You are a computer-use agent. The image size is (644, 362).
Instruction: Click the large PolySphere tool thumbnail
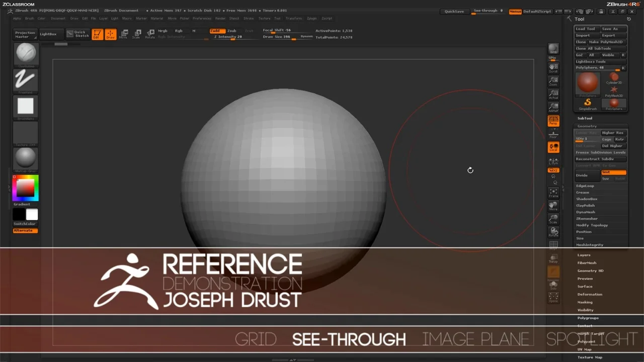588,83
